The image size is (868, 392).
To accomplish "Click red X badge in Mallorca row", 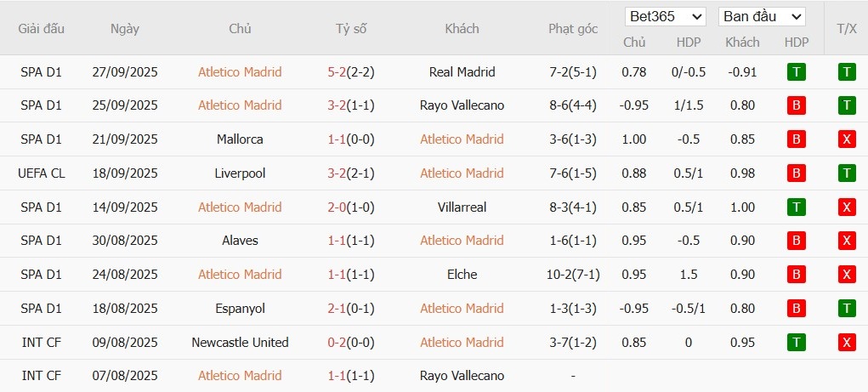I will point(847,139).
